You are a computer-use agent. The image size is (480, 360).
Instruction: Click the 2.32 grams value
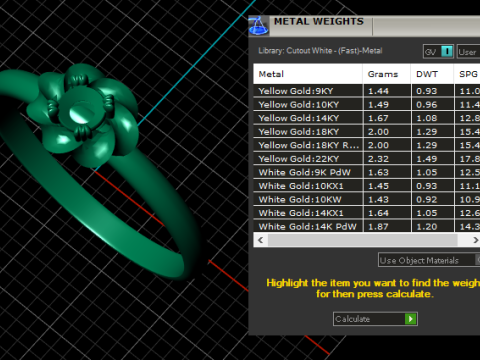click(378, 159)
